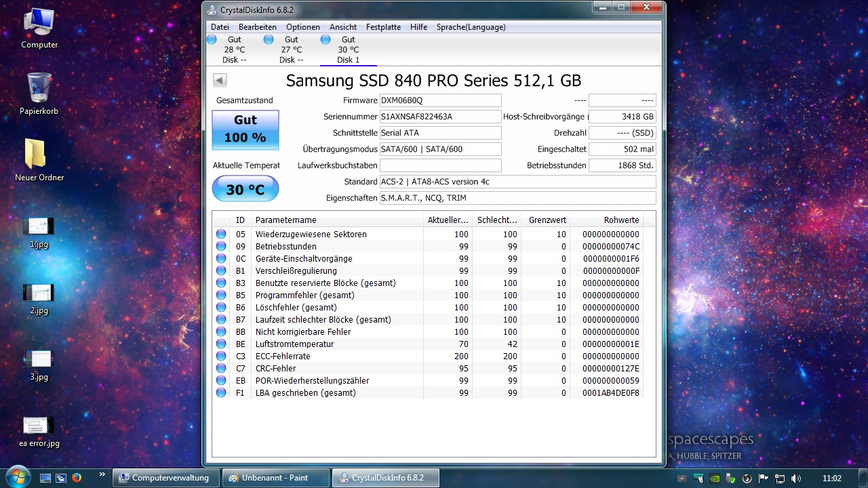Click status icon for Verschleißregulierung row

click(221, 270)
